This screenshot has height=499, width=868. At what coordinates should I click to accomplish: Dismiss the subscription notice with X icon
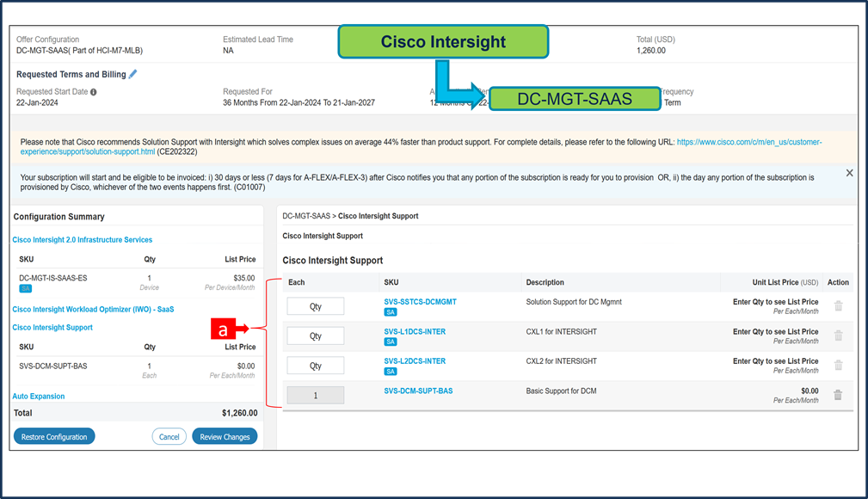coord(849,173)
